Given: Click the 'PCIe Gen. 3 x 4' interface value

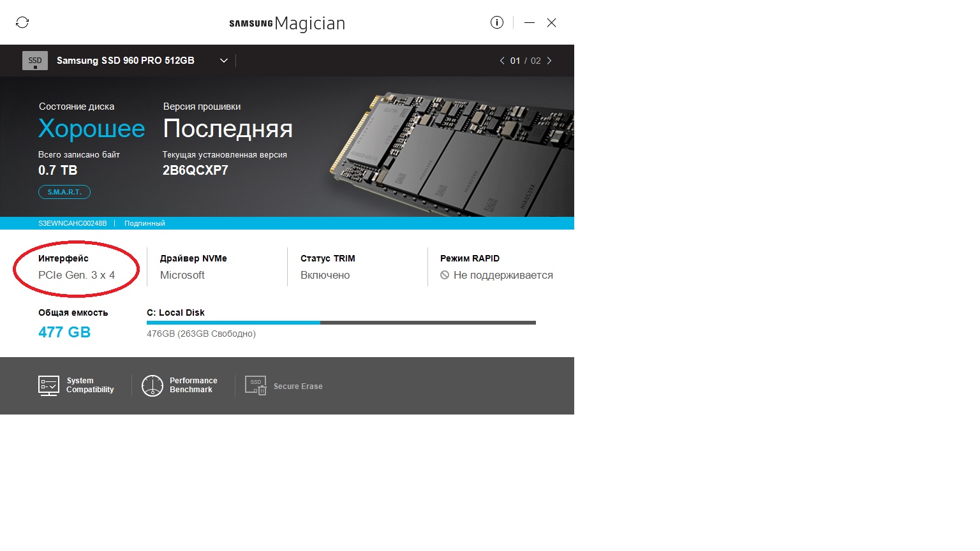Looking at the screenshot, I should tap(77, 275).
